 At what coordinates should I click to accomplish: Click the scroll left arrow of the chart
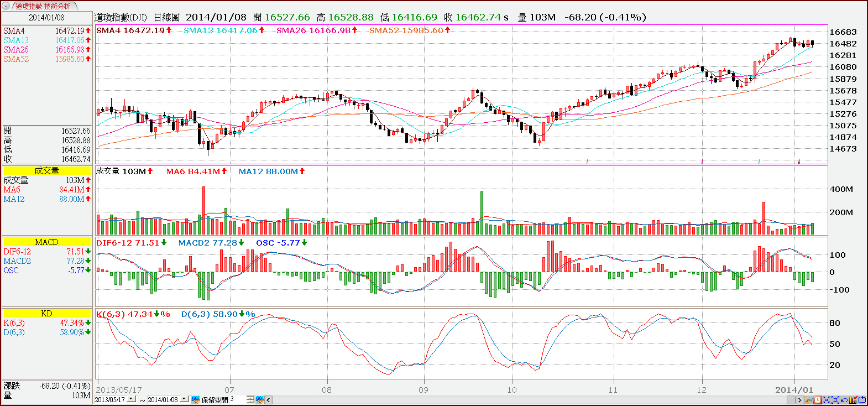tap(269, 399)
